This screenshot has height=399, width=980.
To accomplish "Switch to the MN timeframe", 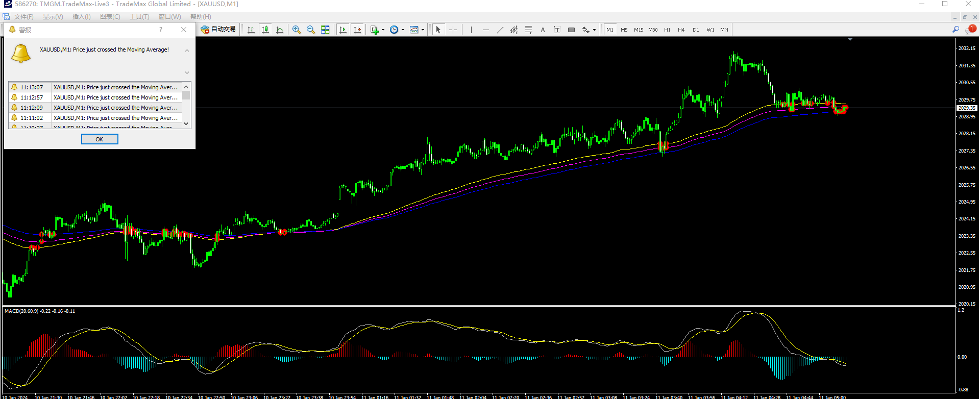I will (724, 30).
